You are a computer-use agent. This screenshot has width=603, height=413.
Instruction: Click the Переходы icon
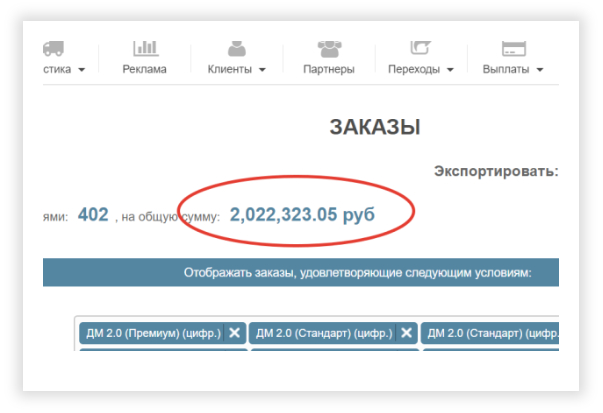tap(420, 48)
